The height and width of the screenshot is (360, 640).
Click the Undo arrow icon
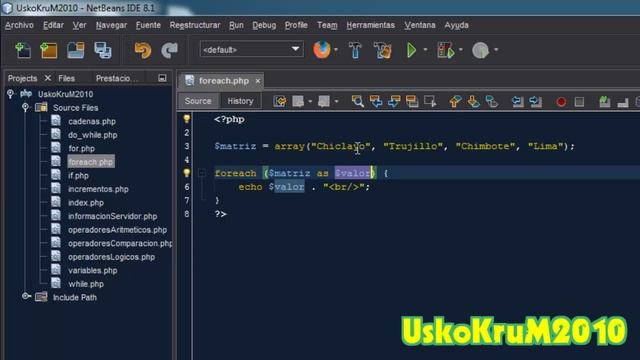143,50
